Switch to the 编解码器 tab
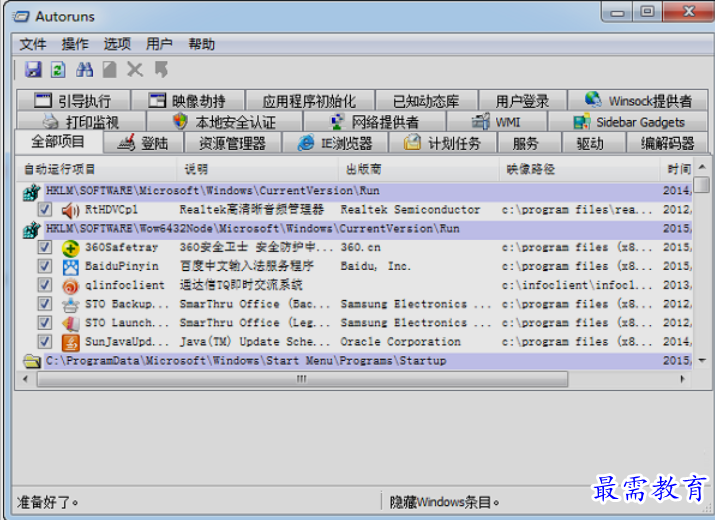 pos(667,143)
